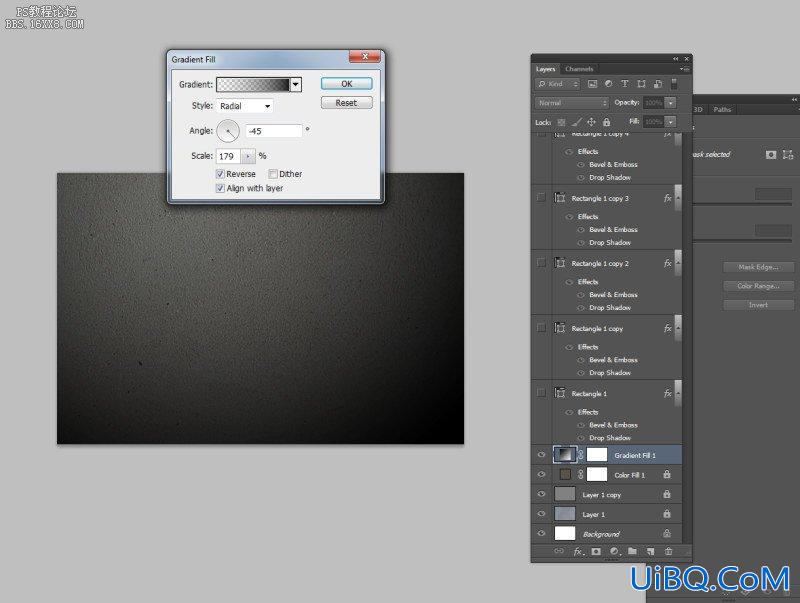Filter layers by adjustment layer icon
800x603 pixels.
click(x=608, y=84)
